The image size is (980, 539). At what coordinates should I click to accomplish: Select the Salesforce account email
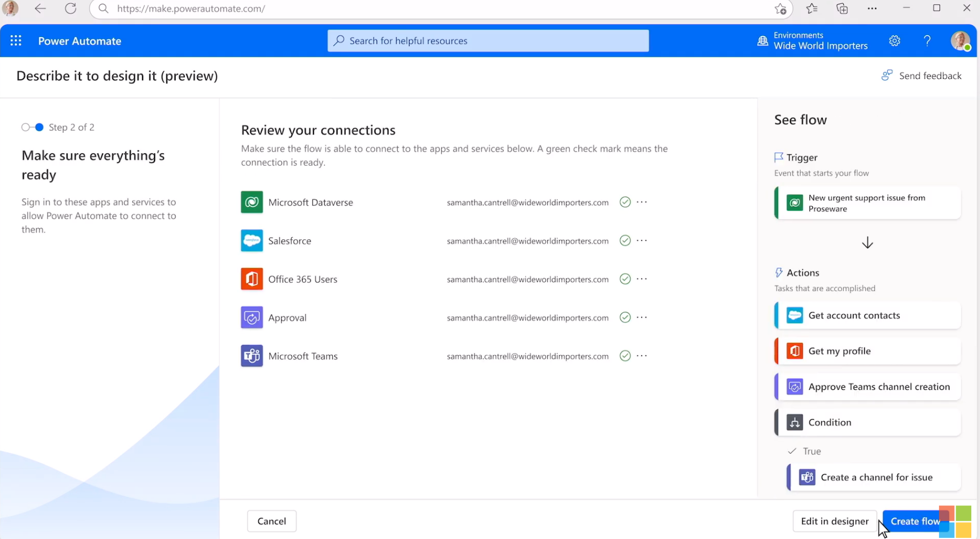(x=527, y=241)
